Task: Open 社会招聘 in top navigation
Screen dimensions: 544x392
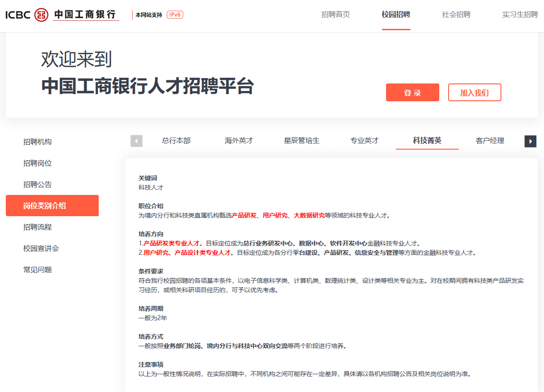Action: tap(456, 15)
